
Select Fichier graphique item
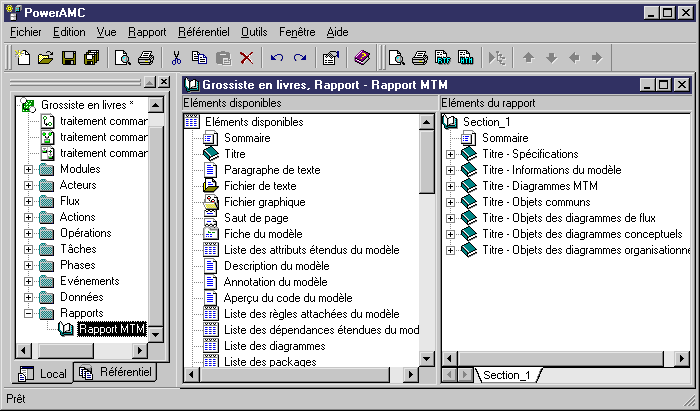(265, 202)
